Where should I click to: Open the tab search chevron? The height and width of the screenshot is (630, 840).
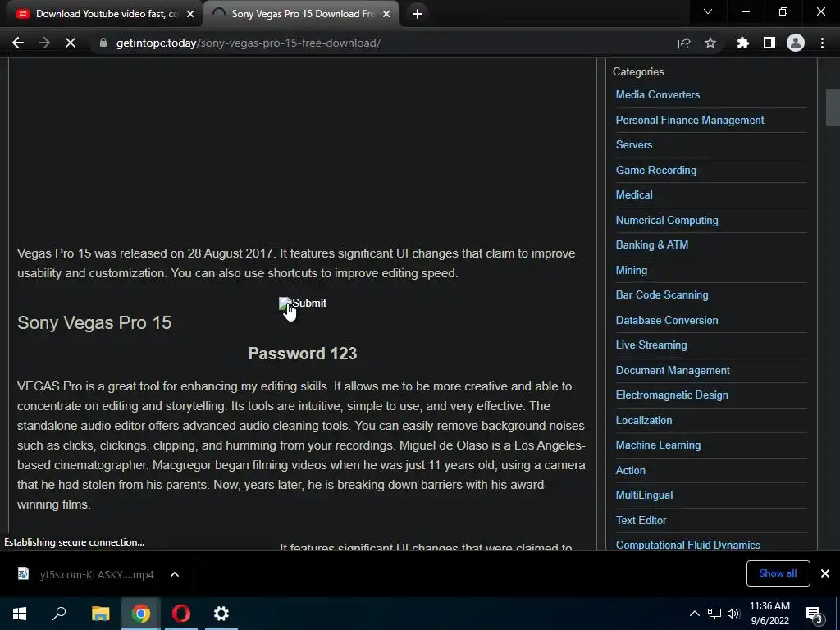(x=708, y=11)
